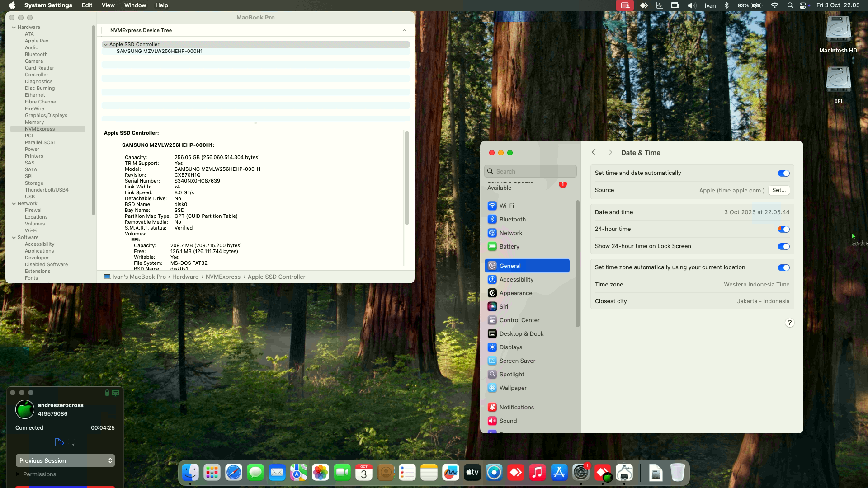868x488 pixels.
Task: Collapse the Apple SSD Controller tree row
Action: [105, 44]
